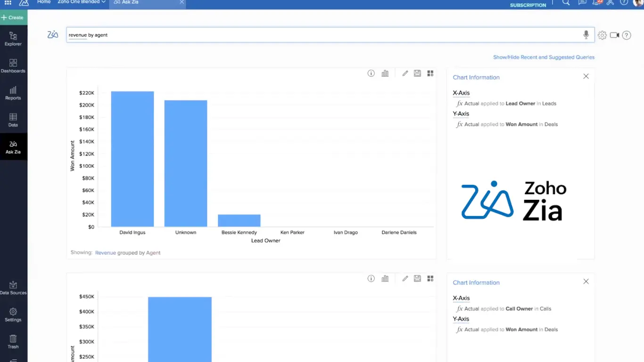
Task: Click the $450K bar in second chart
Action: click(x=180, y=329)
